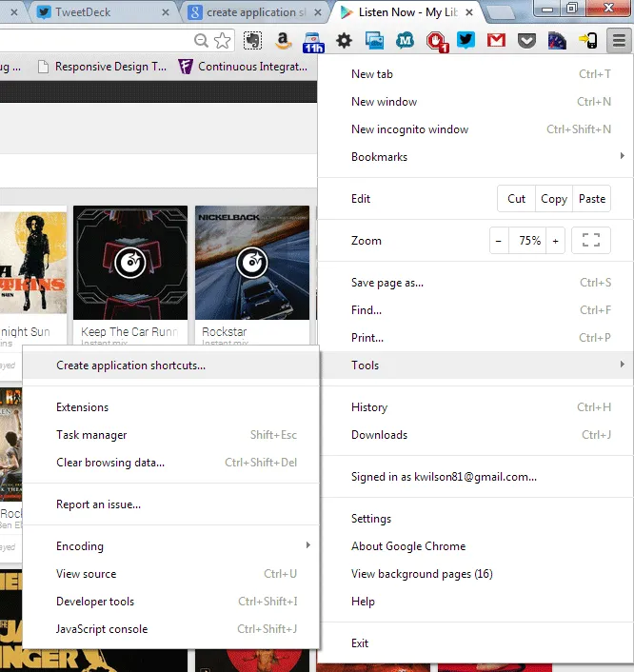The height and width of the screenshot is (672, 634).
Task: Click the Paste button in Edit row
Action: [x=592, y=199]
